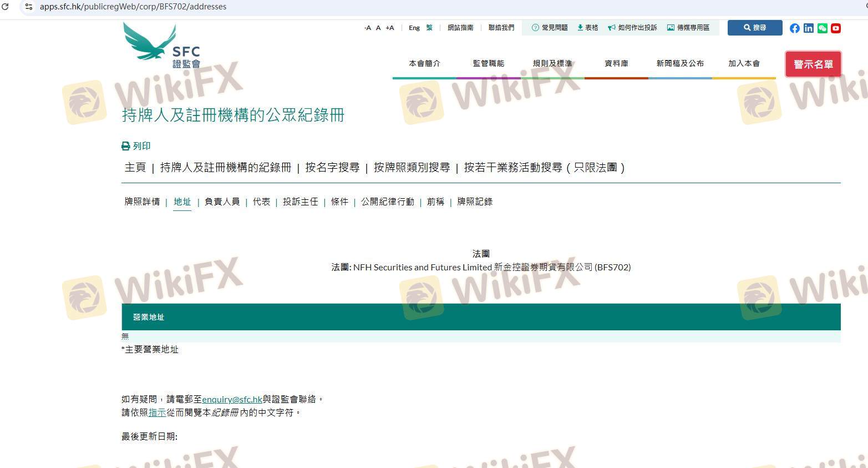This screenshot has width=868, height=468.
Task: Reload page with browser refresh icon
Action: [5, 7]
